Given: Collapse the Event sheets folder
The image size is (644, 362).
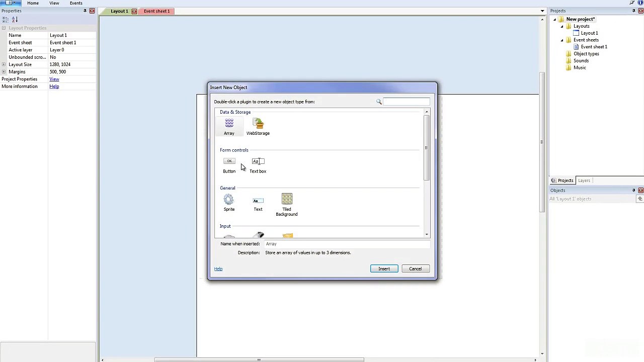Looking at the screenshot, I should [562, 40].
